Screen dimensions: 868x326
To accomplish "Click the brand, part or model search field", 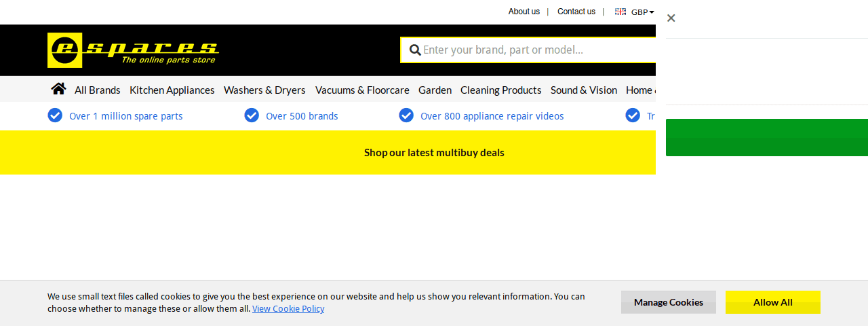I will [x=536, y=50].
